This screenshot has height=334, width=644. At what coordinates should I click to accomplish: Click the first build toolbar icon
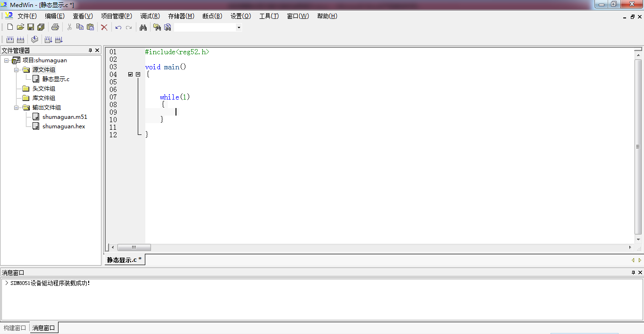coord(10,40)
